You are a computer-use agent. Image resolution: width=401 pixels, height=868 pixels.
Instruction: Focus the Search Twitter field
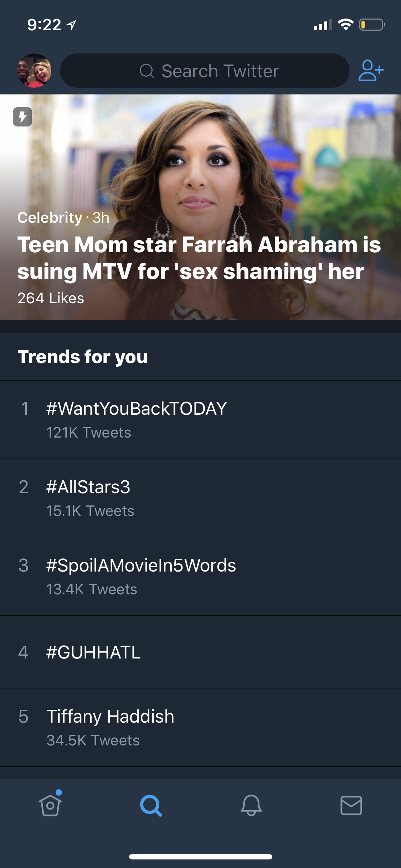[x=205, y=71]
